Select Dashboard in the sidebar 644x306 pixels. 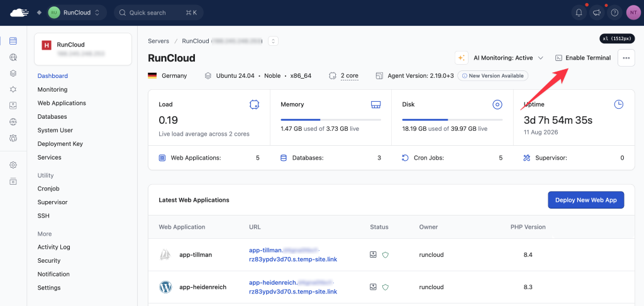pos(53,76)
